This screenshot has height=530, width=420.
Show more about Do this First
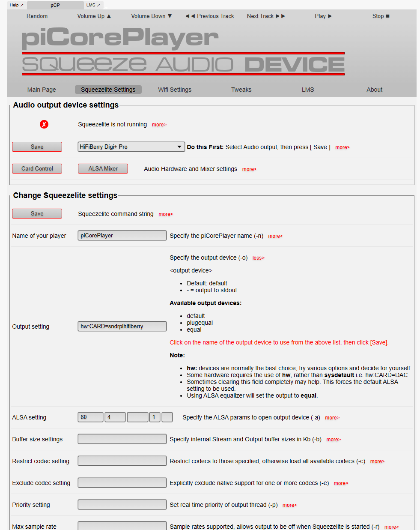coord(343,147)
